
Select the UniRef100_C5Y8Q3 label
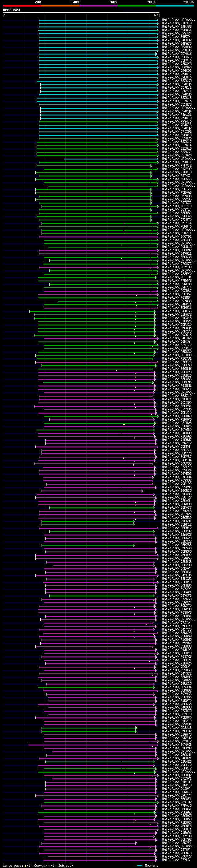click(177, 196)
